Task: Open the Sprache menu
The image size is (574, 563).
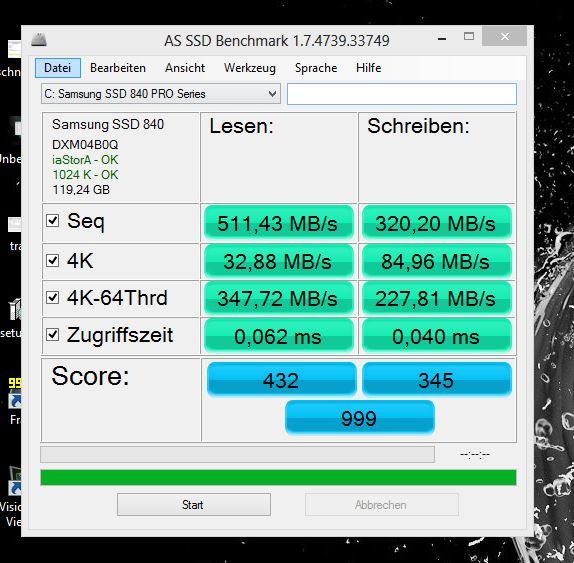Action: (x=316, y=68)
